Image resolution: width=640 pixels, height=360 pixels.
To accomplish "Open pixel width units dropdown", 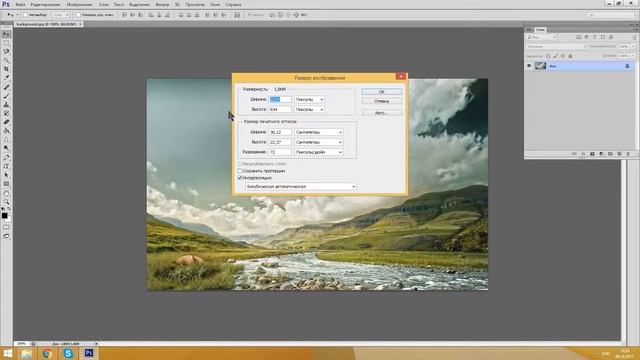I will click(309, 100).
